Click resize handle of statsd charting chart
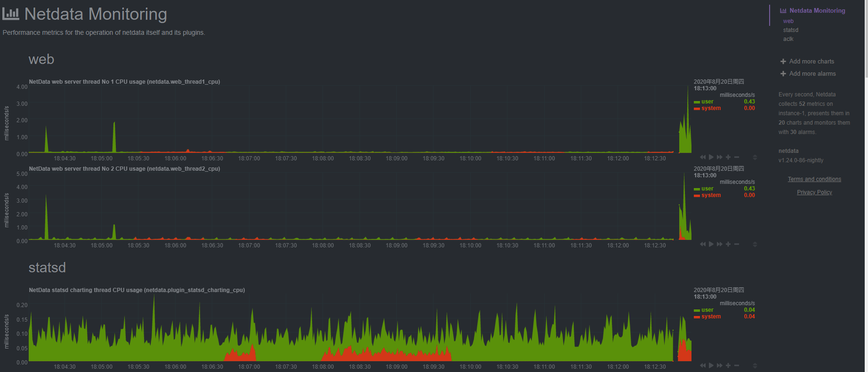The width and height of the screenshot is (868, 372). tap(755, 366)
